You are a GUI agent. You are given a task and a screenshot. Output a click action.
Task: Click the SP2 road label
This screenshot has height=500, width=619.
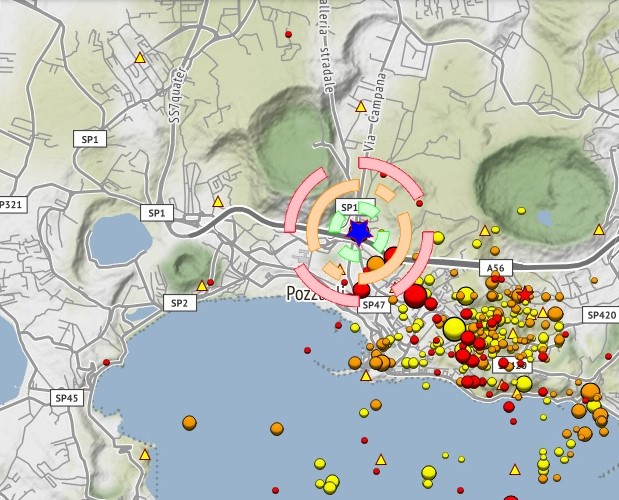pyautogui.click(x=180, y=303)
